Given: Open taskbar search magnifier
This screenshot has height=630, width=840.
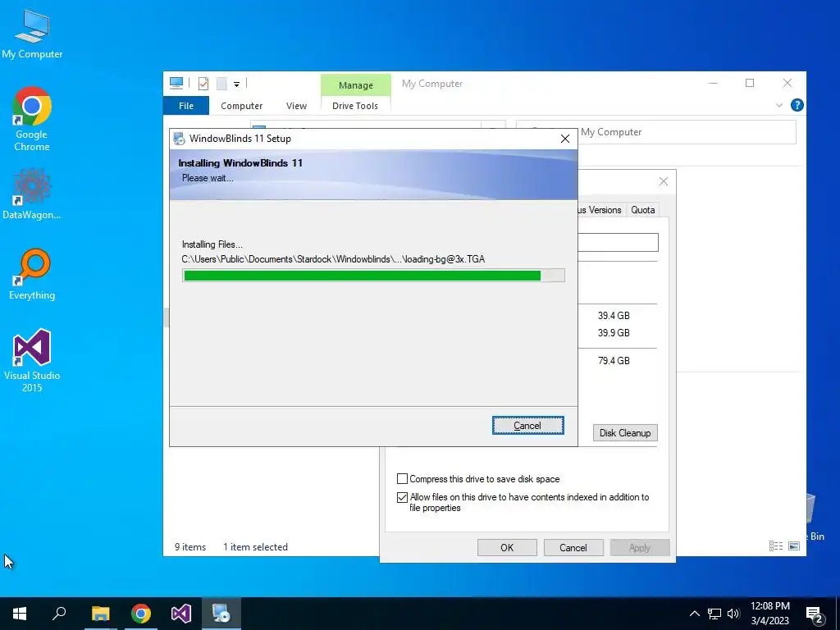Looking at the screenshot, I should [x=59, y=614].
